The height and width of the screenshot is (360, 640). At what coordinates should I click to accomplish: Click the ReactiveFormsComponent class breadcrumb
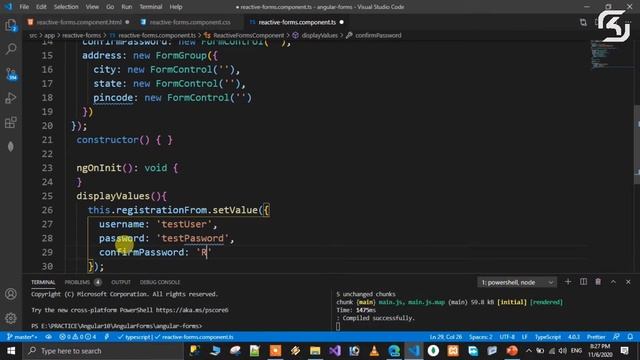pos(248,36)
